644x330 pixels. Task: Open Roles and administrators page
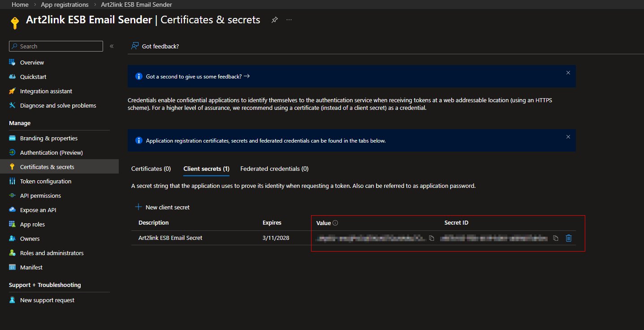pyautogui.click(x=52, y=253)
